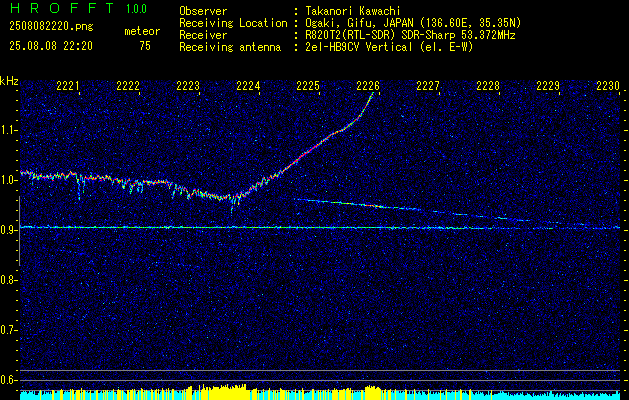Viewport: 629px width, 400px height.
Task: Click receiver R820T2(RTL-SDR) SDR-Sharp text
Action: coord(383,35)
